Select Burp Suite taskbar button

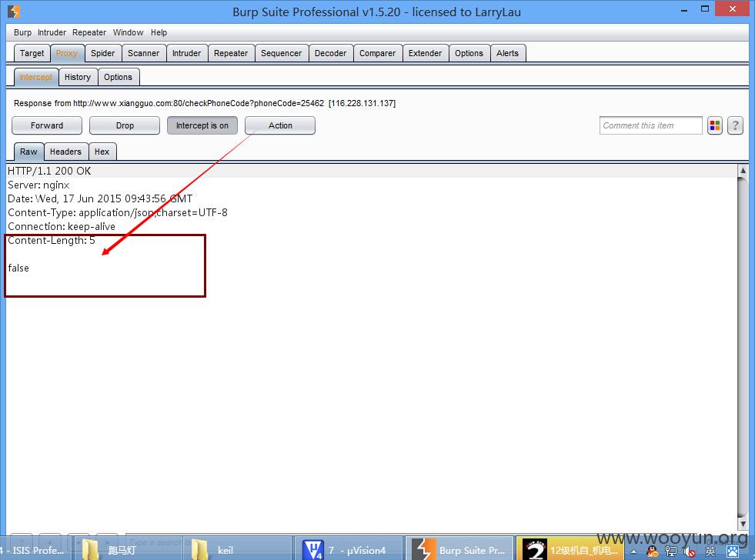point(459,549)
